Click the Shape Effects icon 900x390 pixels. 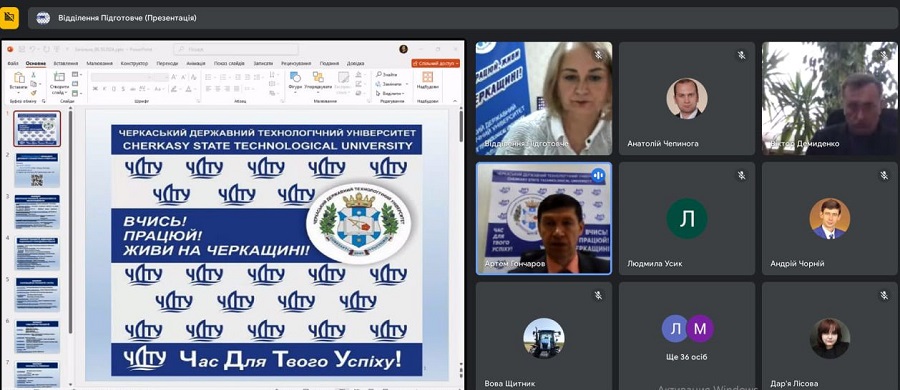click(x=358, y=92)
